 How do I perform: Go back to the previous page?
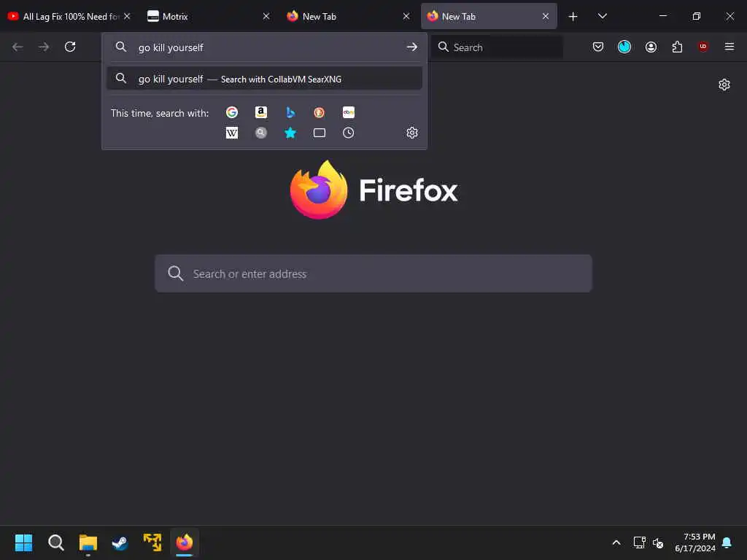point(18,47)
